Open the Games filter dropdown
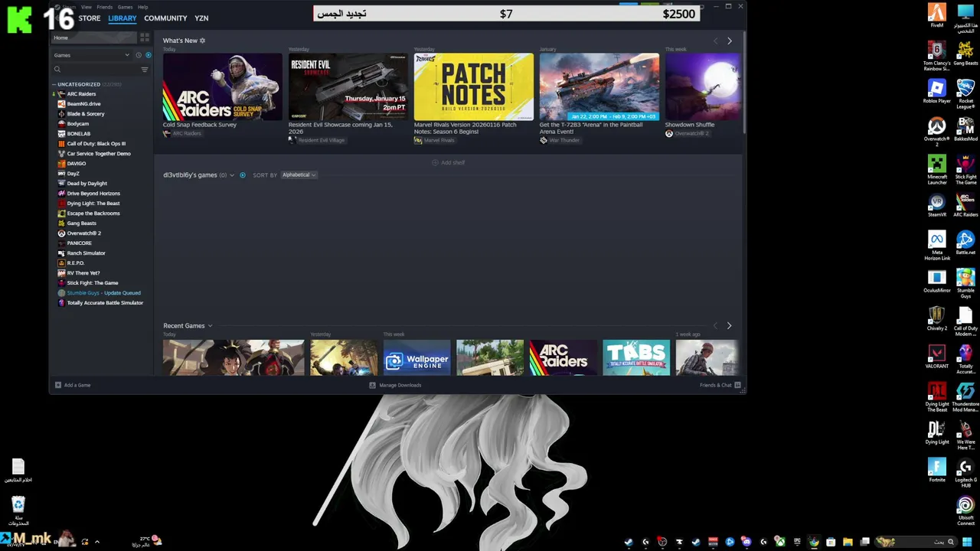 [x=92, y=55]
